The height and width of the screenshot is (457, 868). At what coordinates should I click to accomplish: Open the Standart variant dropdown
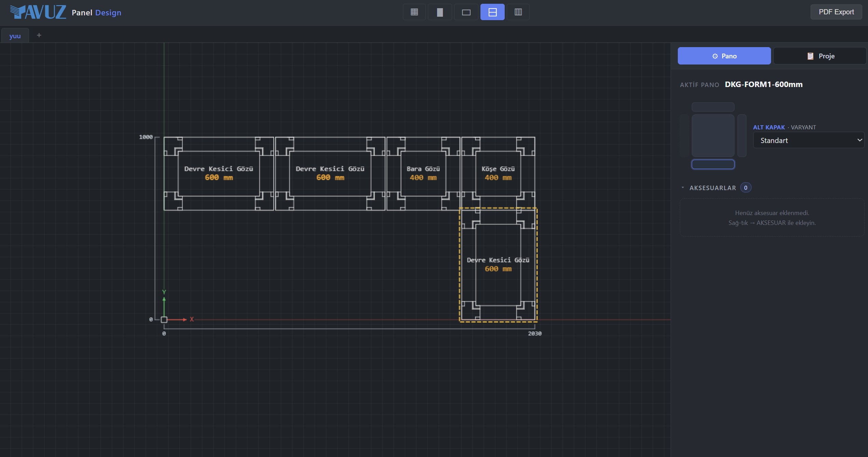(x=809, y=140)
